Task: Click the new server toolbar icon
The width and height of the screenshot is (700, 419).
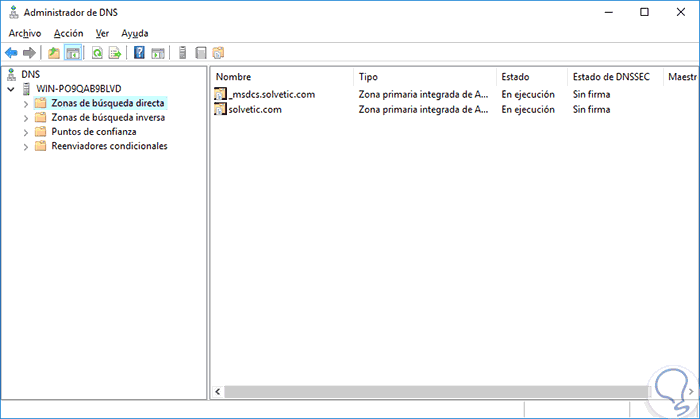Action: coord(182,53)
